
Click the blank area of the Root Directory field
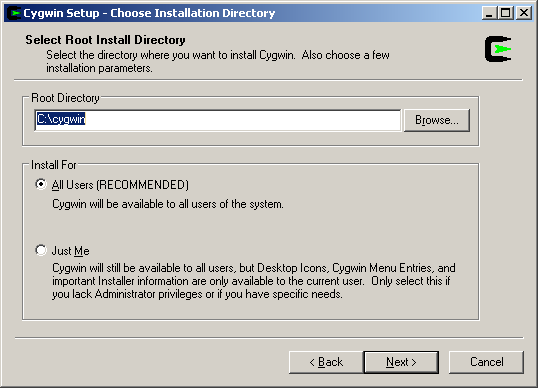242,120
